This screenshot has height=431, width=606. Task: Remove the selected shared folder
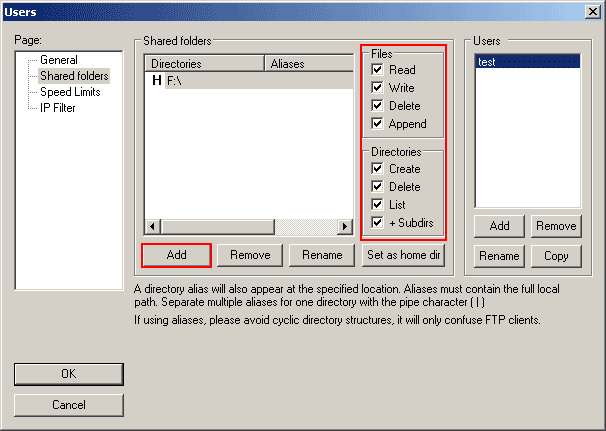click(x=250, y=255)
